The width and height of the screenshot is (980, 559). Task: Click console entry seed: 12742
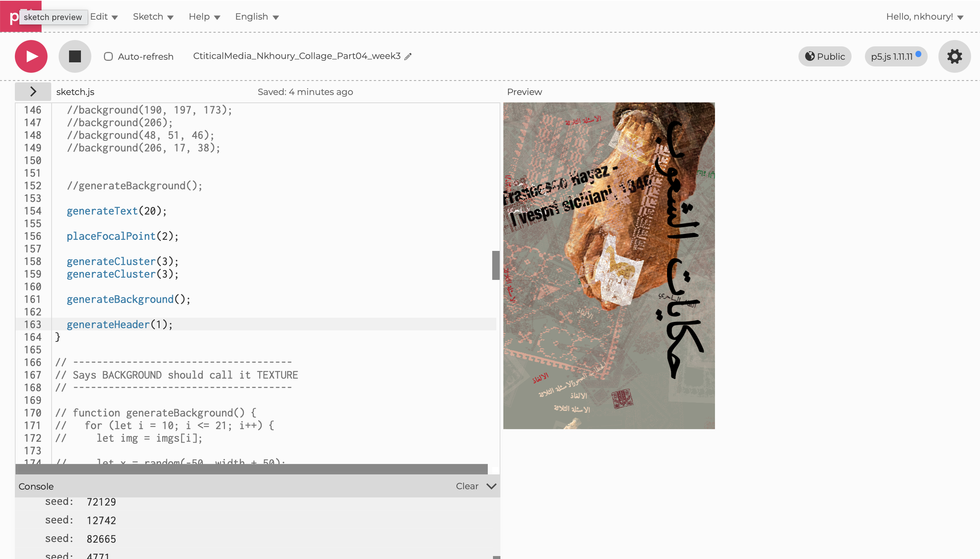point(80,520)
